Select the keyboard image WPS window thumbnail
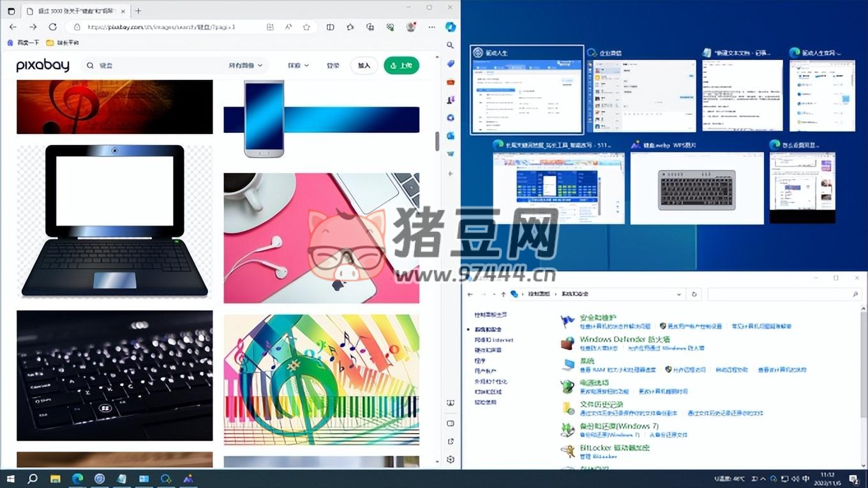Image resolution: width=868 pixels, height=488 pixels. pos(696,188)
